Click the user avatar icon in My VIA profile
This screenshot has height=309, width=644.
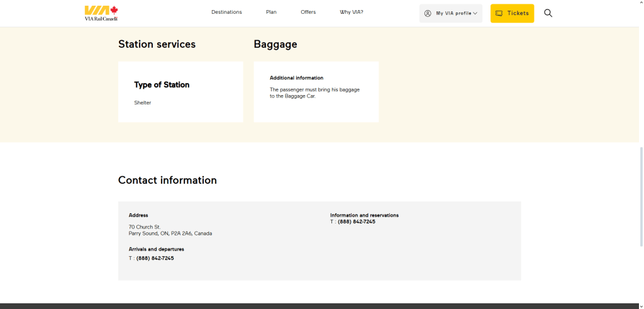(x=428, y=13)
